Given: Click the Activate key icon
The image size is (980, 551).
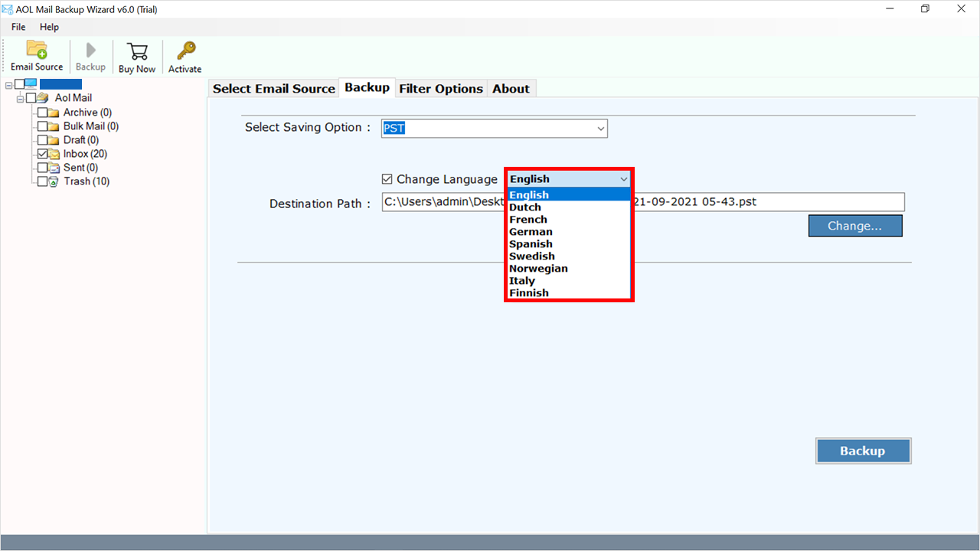Looking at the screenshot, I should point(185,51).
